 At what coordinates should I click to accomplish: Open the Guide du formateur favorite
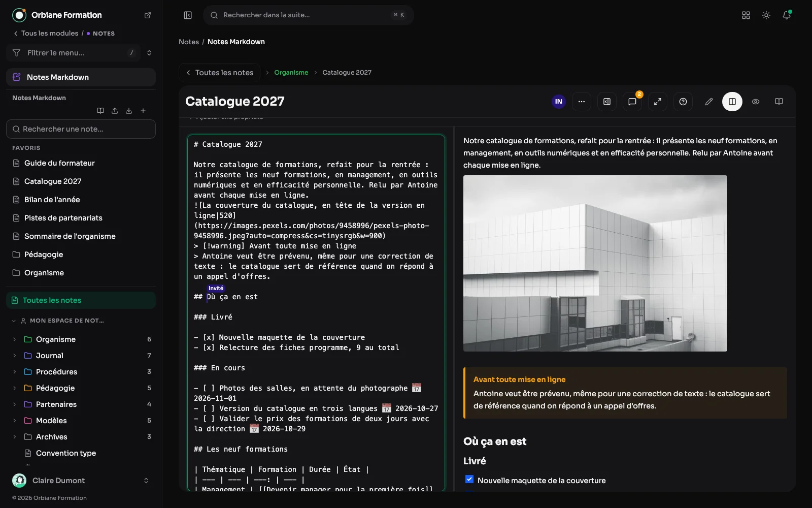(x=59, y=163)
